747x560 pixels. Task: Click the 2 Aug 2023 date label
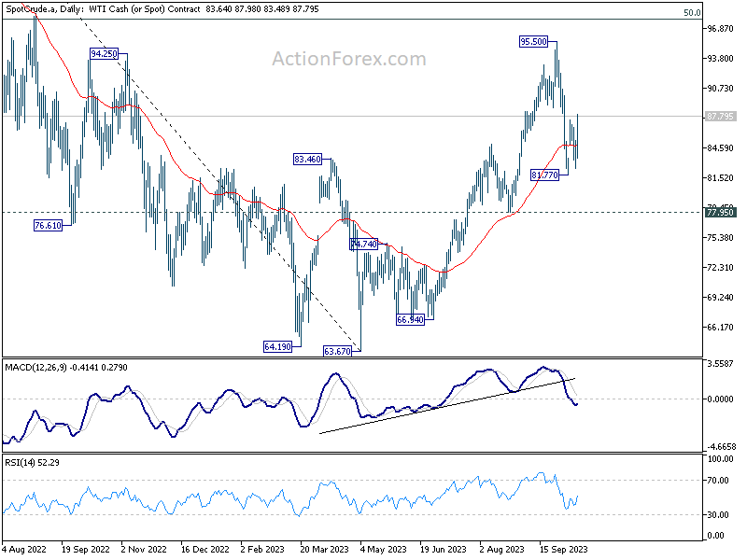point(502,549)
